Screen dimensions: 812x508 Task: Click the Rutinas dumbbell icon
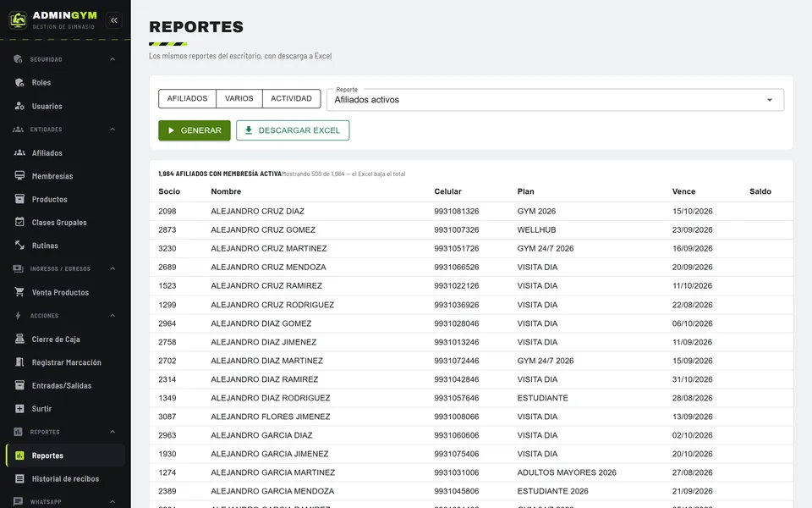[19, 246]
